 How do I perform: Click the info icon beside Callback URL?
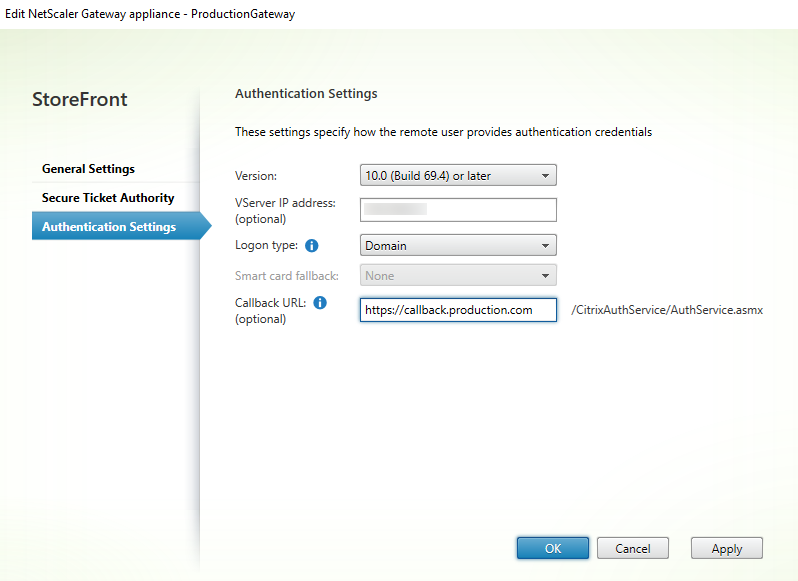[320, 303]
